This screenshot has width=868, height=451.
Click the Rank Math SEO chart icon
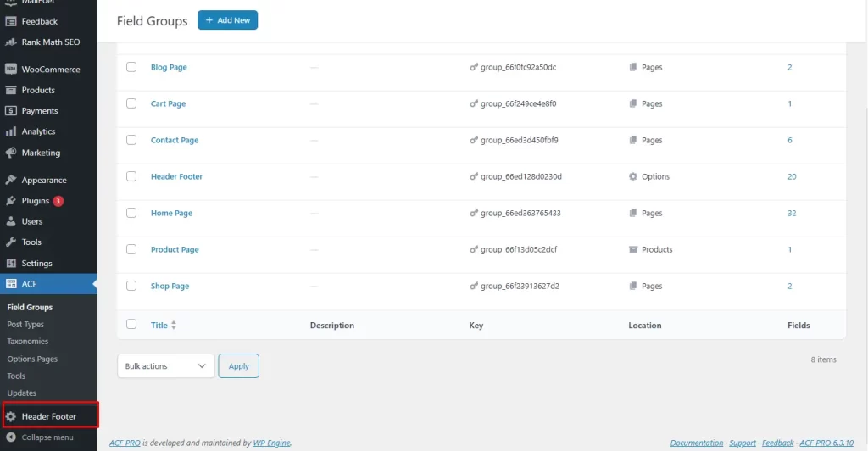[x=10, y=42]
